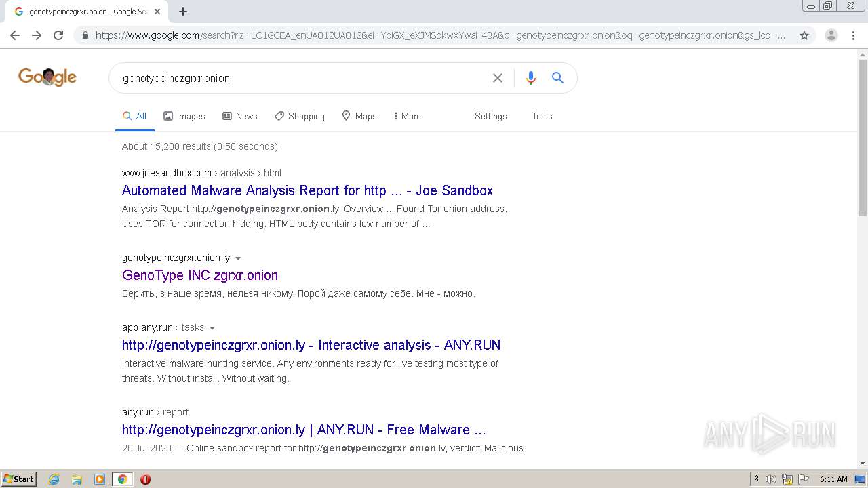Reload the page with refresh icon

pos(58,35)
